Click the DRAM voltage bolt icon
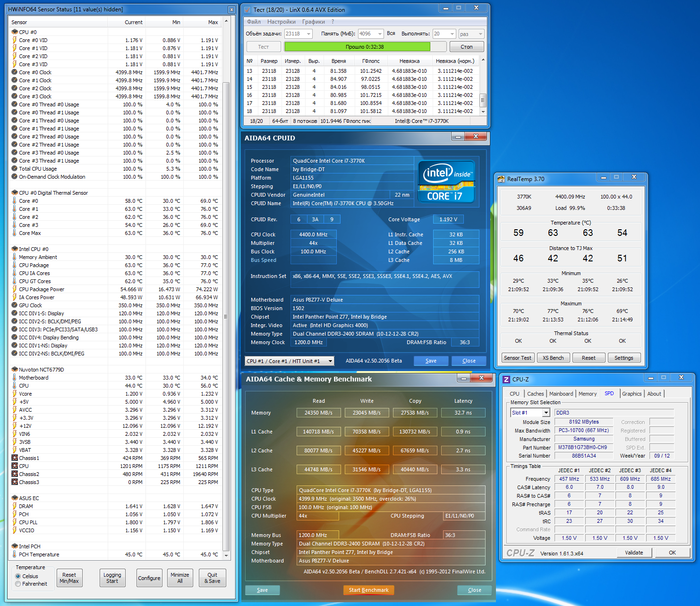700x606 pixels. pos(15,506)
